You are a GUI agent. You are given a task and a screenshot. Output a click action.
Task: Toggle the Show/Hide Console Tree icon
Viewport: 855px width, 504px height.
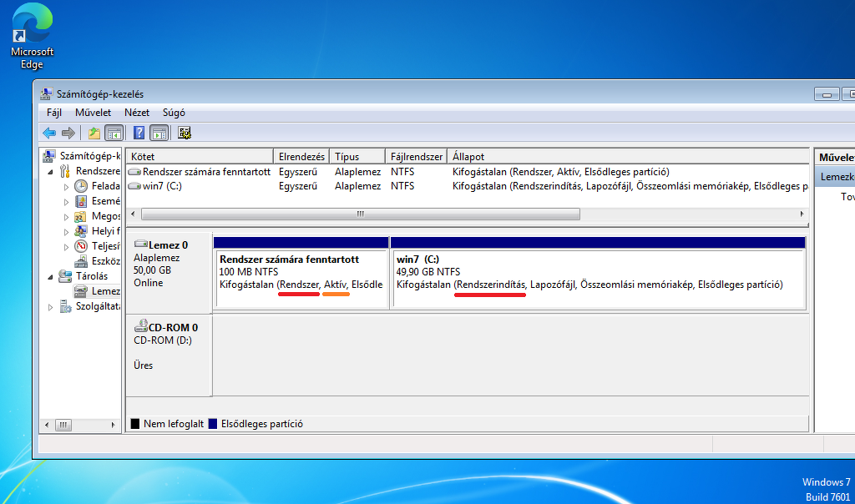coord(114,133)
